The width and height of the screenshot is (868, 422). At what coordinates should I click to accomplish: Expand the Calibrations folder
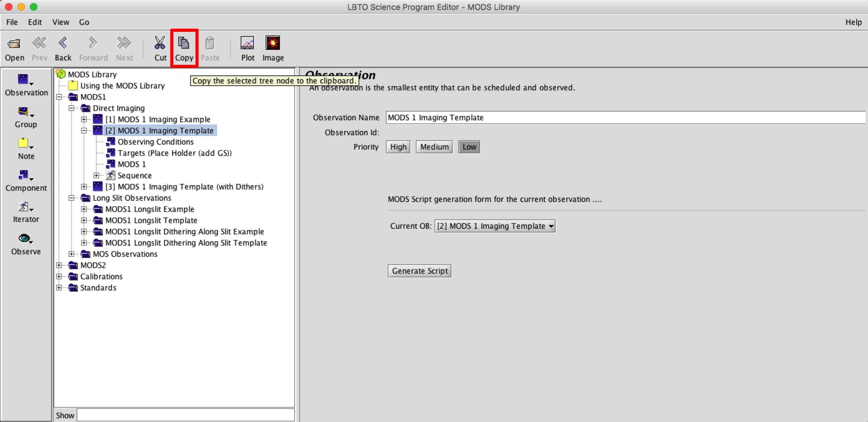[x=59, y=277]
